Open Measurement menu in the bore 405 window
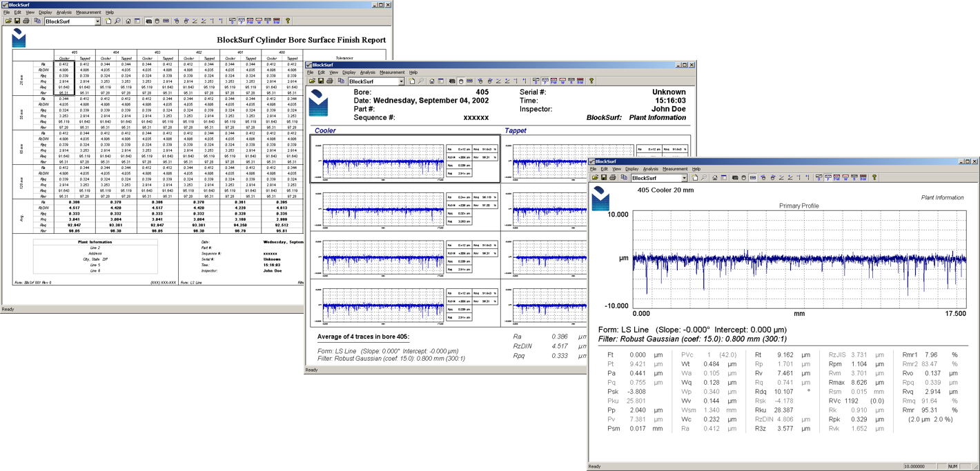This screenshot has height=471, width=980. point(392,72)
